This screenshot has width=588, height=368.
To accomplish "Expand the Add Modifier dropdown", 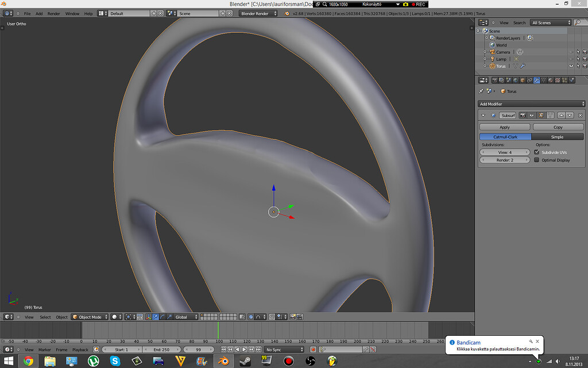I will click(x=531, y=103).
